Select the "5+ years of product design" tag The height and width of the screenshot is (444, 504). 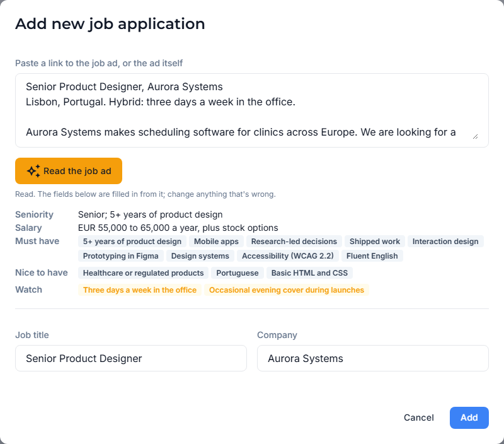click(x=132, y=242)
